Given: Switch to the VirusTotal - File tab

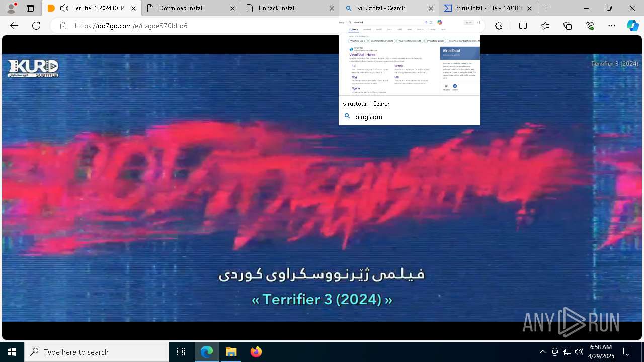Looking at the screenshot, I should tap(487, 8).
